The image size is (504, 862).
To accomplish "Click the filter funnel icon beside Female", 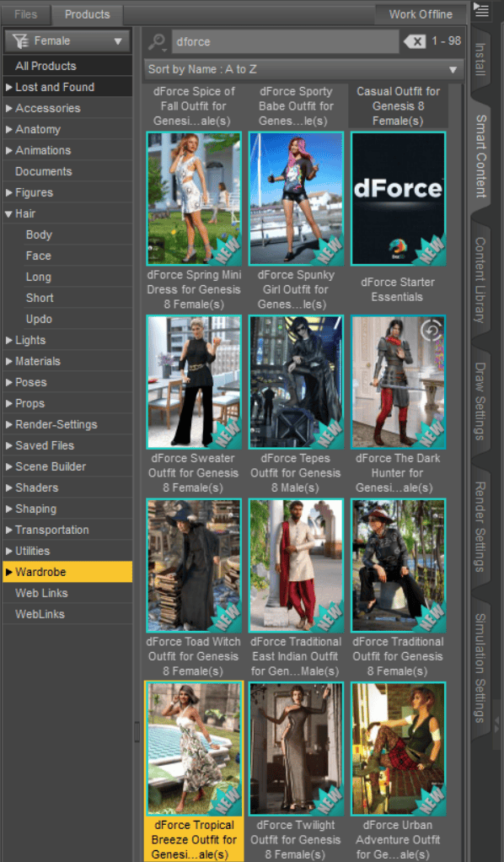I will click(x=20, y=40).
